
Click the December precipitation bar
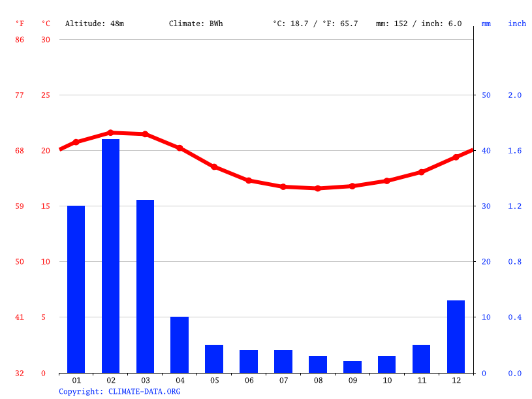pyautogui.click(x=456, y=336)
